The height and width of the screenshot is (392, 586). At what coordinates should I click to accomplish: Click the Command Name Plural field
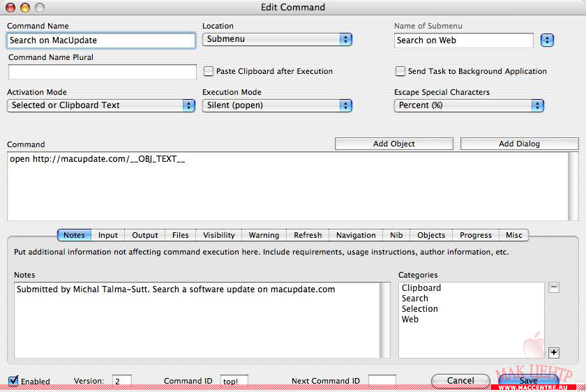point(102,72)
